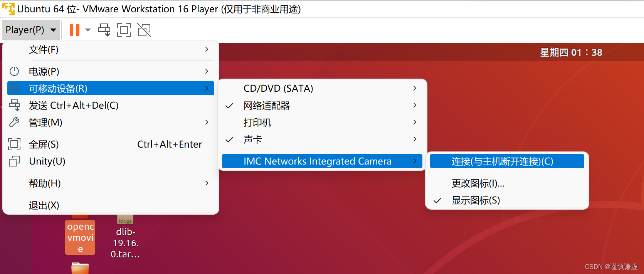Screen dimensions: 644x274
Task: Click the full screen toolbar icon
Action: tap(124, 30)
